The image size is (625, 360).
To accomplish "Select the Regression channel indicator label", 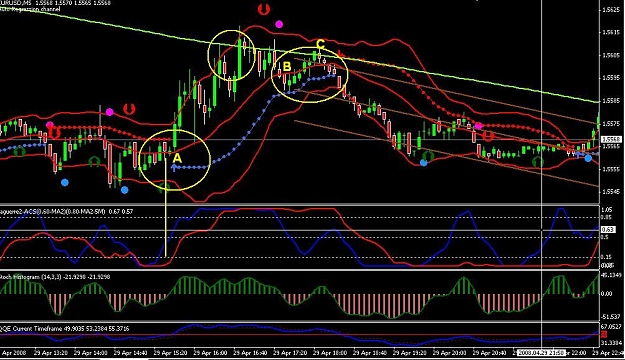I will tap(30, 9).
